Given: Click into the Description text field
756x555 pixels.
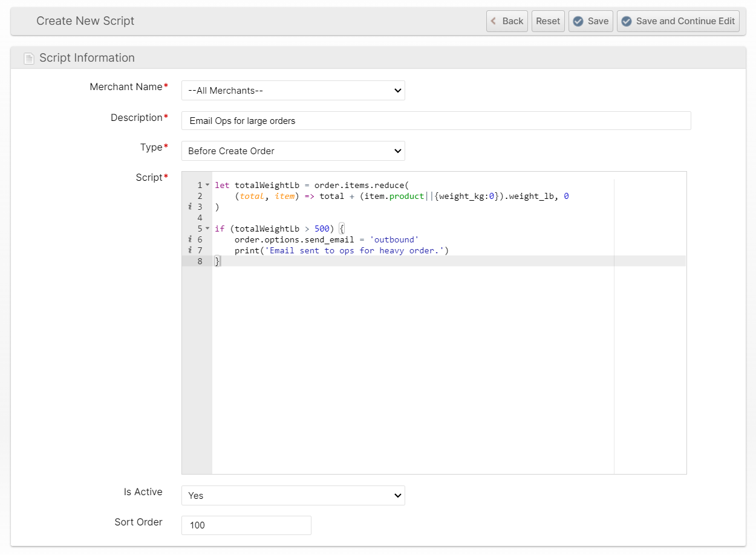Looking at the screenshot, I should pyautogui.click(x=435, y=121).
